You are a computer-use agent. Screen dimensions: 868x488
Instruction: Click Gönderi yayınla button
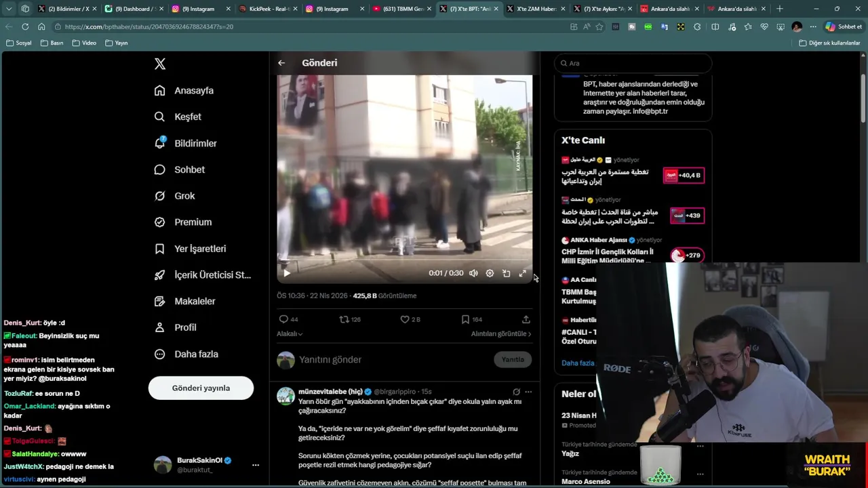201,388
